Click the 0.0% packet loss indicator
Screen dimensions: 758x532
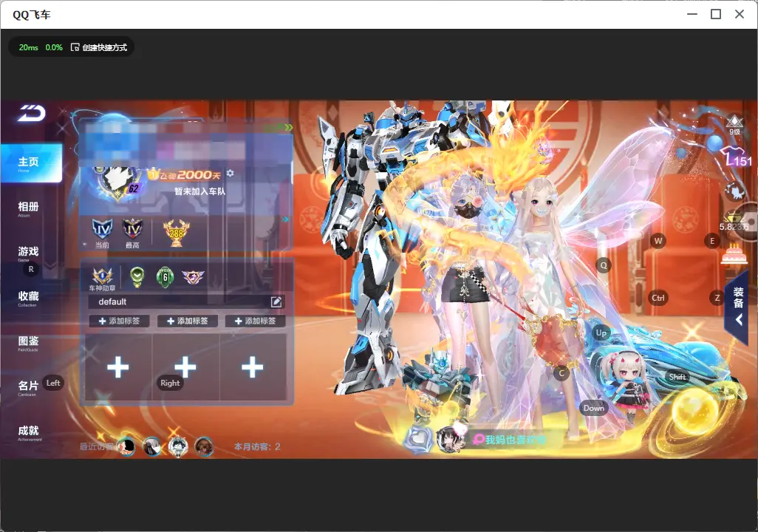(x=54, y=47)
